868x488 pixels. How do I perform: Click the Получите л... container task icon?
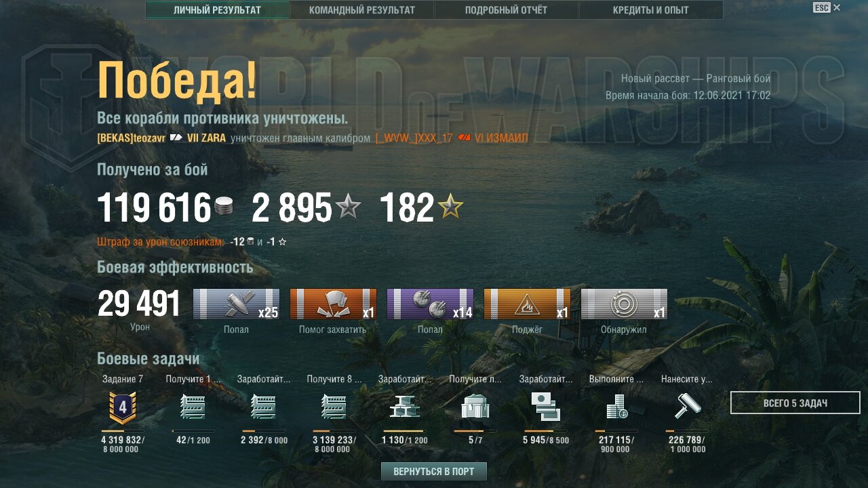pyautogui.click(x=475, y=406)
